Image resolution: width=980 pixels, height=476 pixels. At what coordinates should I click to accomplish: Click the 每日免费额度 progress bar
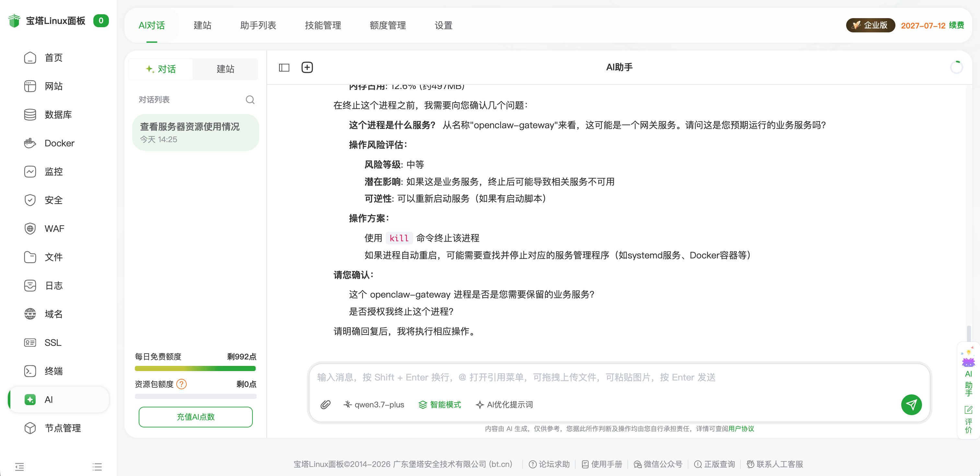pyautogui.click(x=195, y=368)
